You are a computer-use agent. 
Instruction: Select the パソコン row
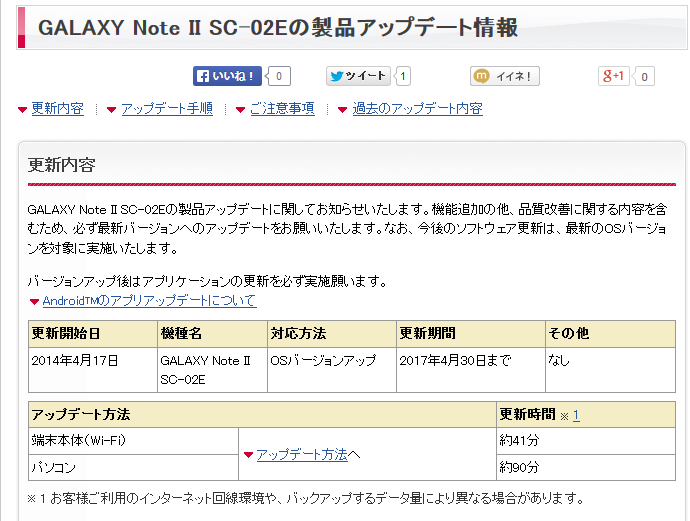click(133, 468)
